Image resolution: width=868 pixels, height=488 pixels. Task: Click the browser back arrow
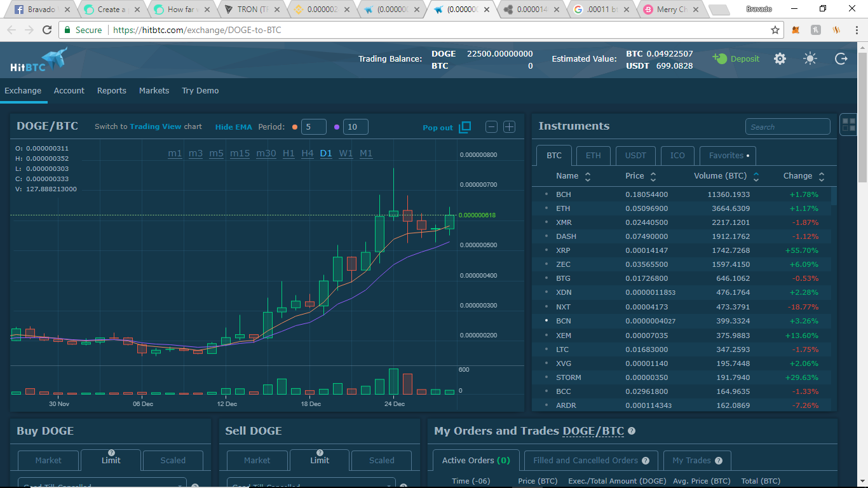[x=12, y=30]
